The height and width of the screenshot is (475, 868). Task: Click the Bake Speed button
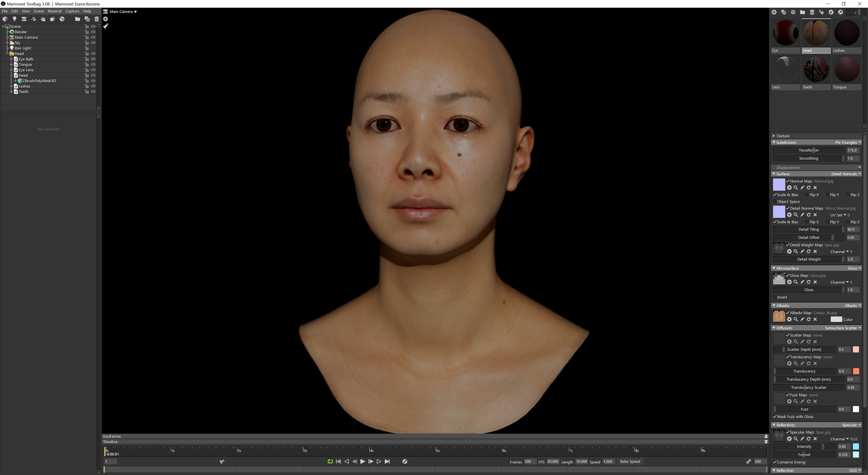[x=631, y=461]
